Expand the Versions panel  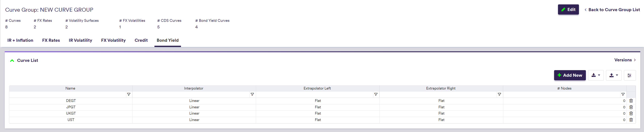click(625, 60)
